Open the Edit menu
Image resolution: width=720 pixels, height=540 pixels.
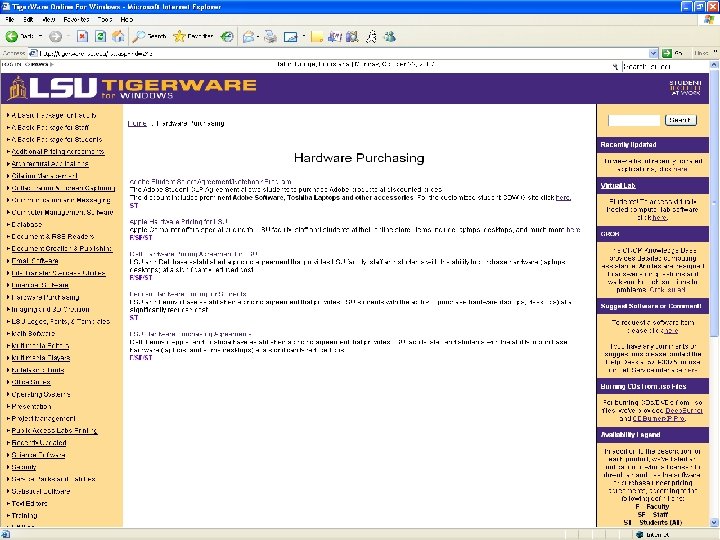click(28, 19)
